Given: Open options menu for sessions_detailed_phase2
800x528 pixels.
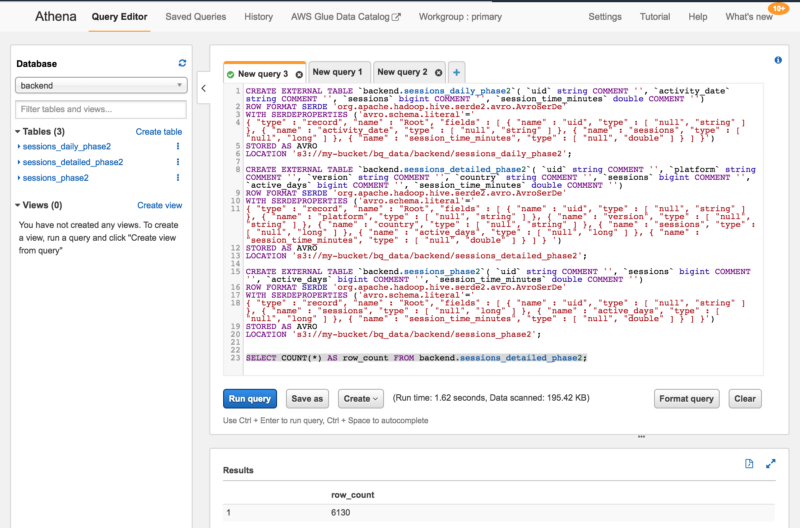Looking at the screenshot, I should 178,162.
